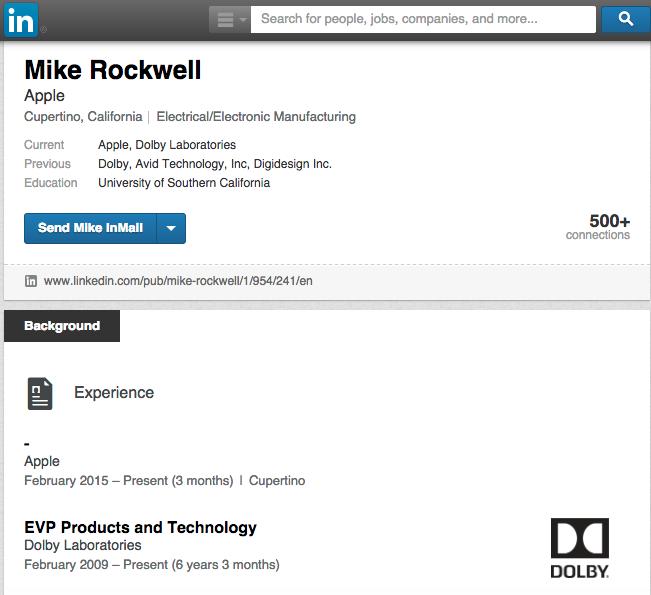Click University of Southern California education

pyautogui.click(x=184, y=183)
